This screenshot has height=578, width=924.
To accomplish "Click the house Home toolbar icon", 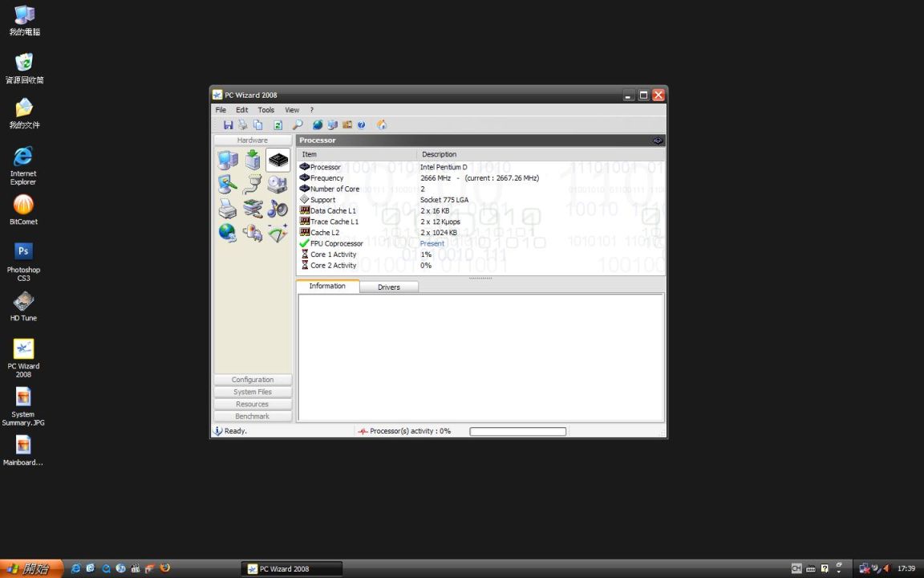I will (382, 125).
